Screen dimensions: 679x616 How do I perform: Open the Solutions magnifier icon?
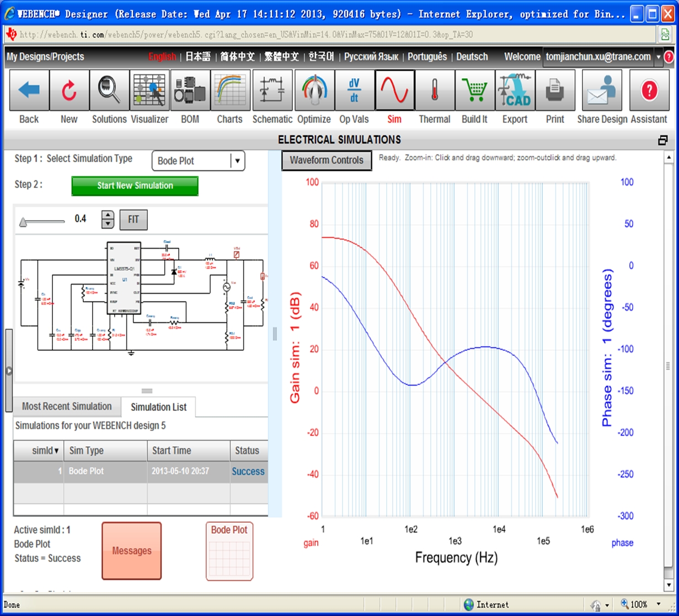pos(109,90)
